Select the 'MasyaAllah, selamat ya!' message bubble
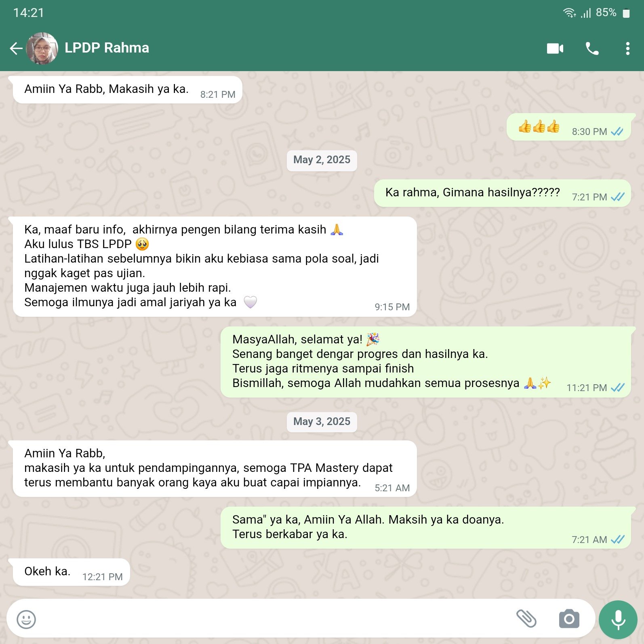Viewport: 644px width, 644px height. [425, 362]
